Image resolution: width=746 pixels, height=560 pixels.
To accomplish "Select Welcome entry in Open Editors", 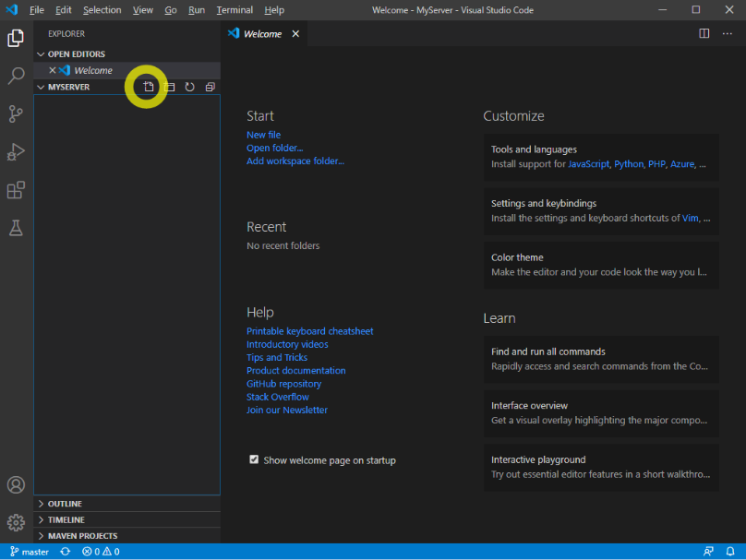I will click(x=126, y=70).
